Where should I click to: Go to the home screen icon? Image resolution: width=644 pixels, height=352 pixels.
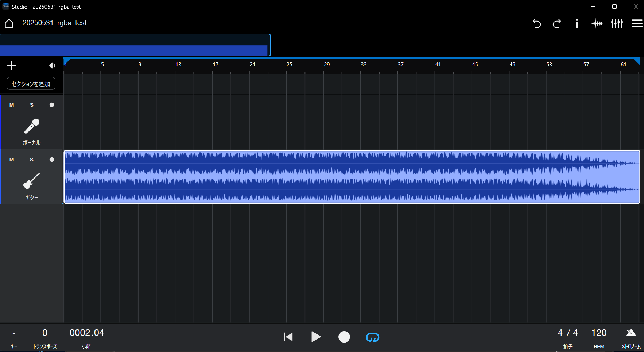pyautogui.click(x=9, y=23)
